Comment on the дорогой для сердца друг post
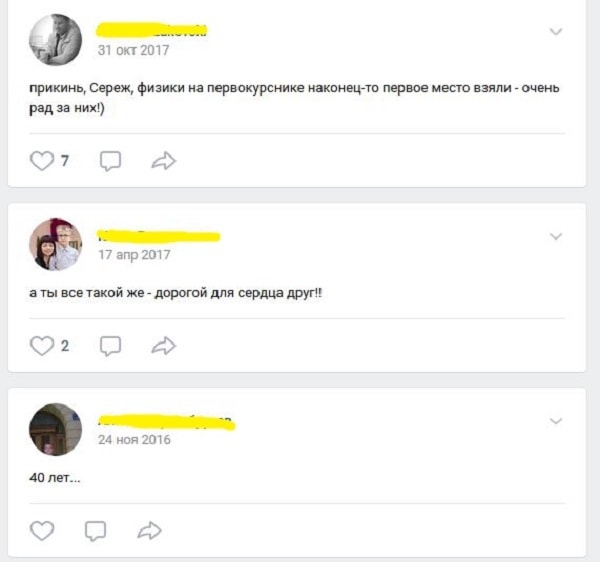This screenshot has width=600, height=562. (x=110, y=346)
